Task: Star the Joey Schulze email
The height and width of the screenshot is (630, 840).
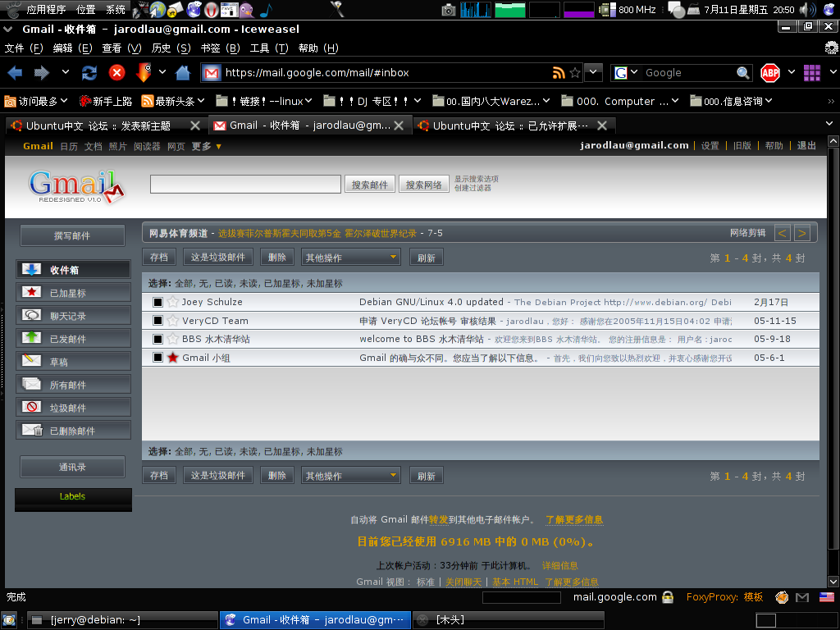Action: click(172, 302)
